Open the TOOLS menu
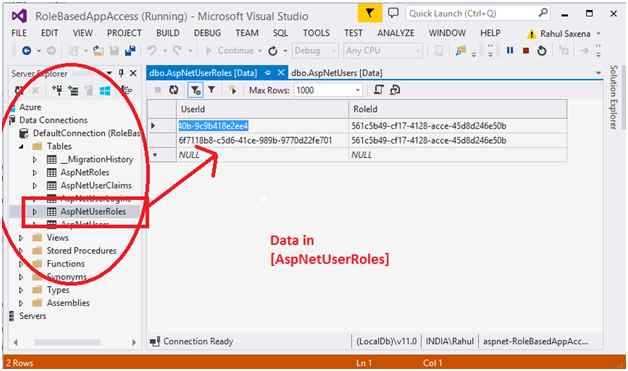The height and width of the screenshot is (371, 628). 316,33
